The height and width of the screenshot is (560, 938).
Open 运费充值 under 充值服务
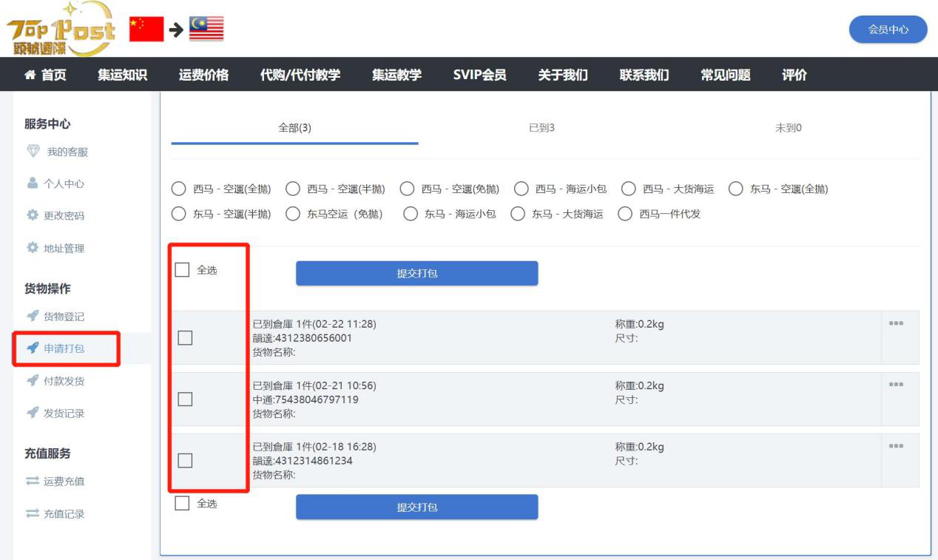(64, 482)
